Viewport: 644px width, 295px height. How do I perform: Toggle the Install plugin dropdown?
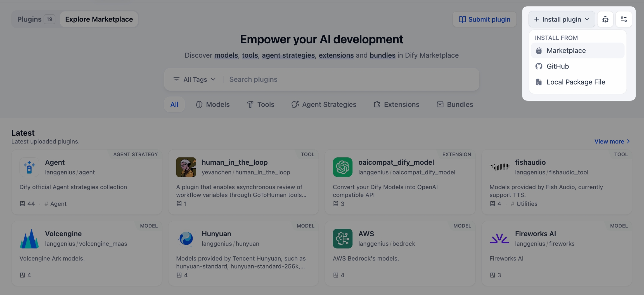(562, 19)
